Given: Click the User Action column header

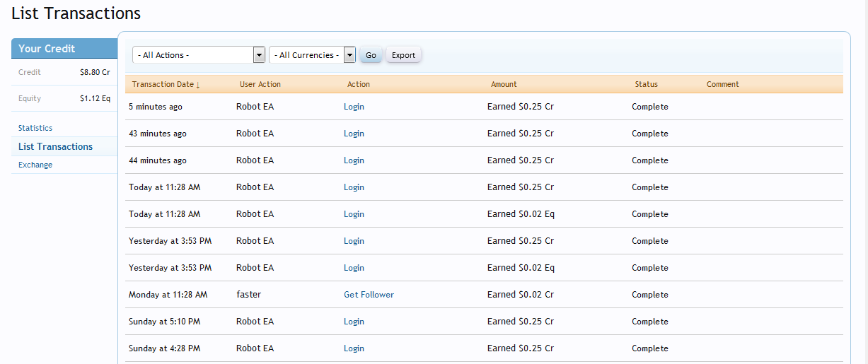Looking at the screenshot, I should pos(260,84).
